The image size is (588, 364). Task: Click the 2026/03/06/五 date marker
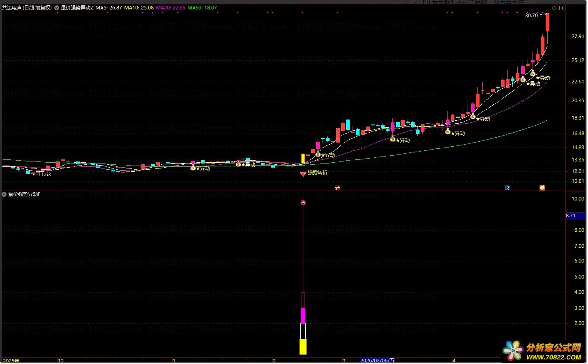pos(377,361)
